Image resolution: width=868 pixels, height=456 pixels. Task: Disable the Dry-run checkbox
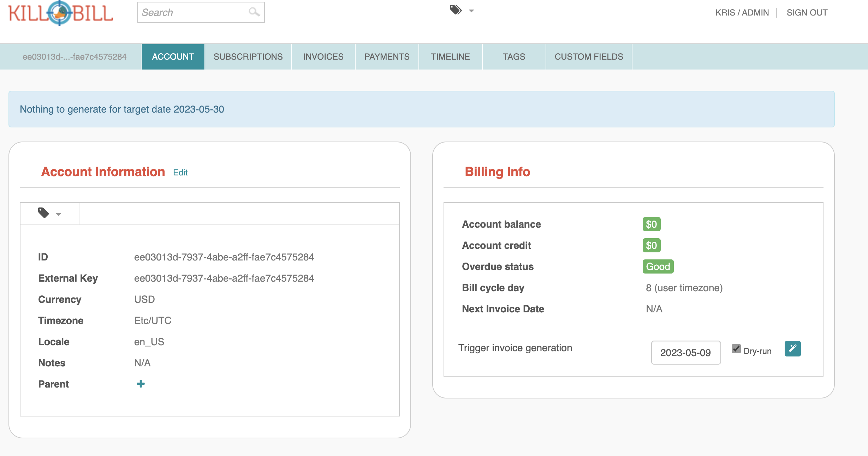click(x=736, y=349)
